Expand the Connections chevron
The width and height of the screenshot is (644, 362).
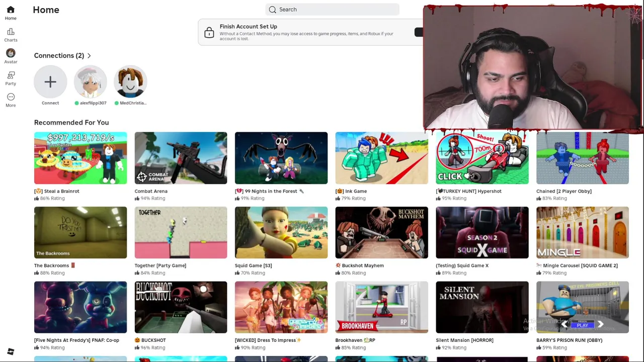pyautogui.click(x=89, y=56)
